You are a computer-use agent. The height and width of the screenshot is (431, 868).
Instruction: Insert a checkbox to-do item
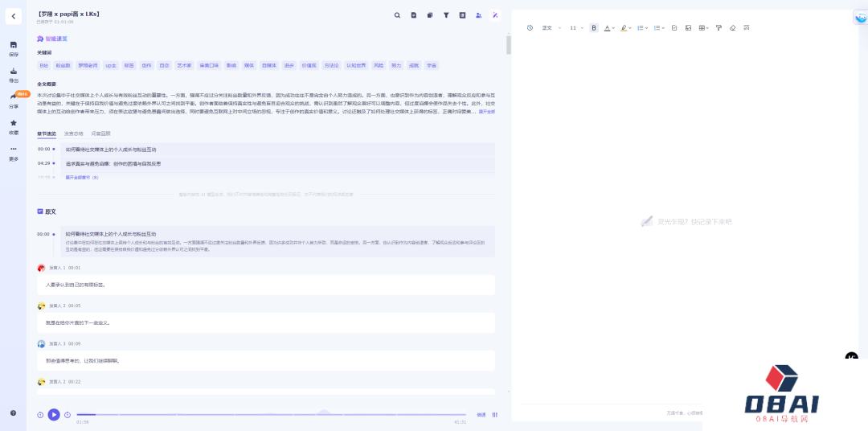click(x=674, y=28)
